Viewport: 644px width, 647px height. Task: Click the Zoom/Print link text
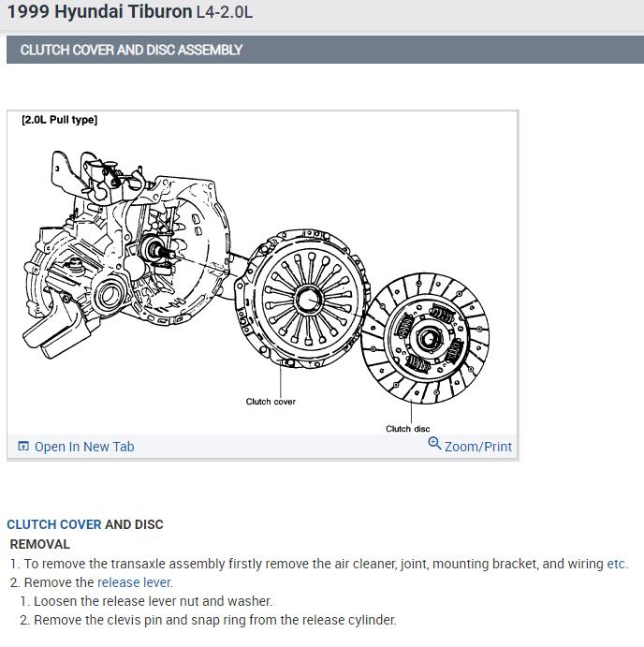477,447
